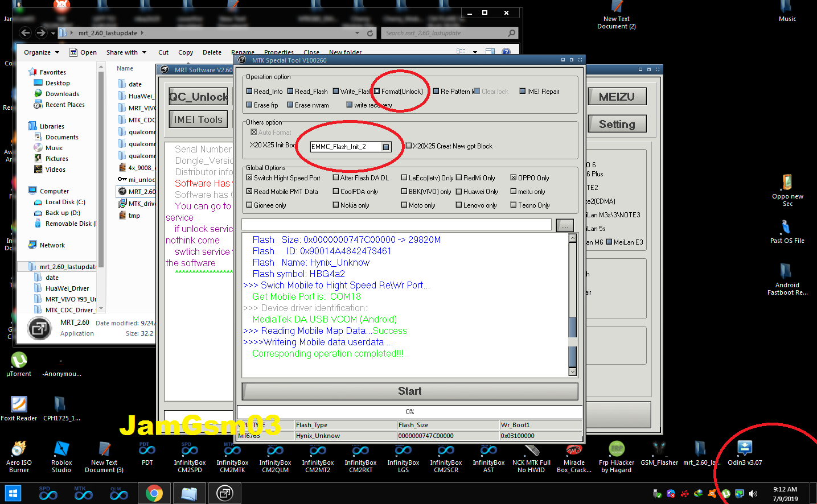This screenshot has width=817, height=504.
Task: Open InfinityBox CM2MTK shortcut
Action: [x=232, y=457]
